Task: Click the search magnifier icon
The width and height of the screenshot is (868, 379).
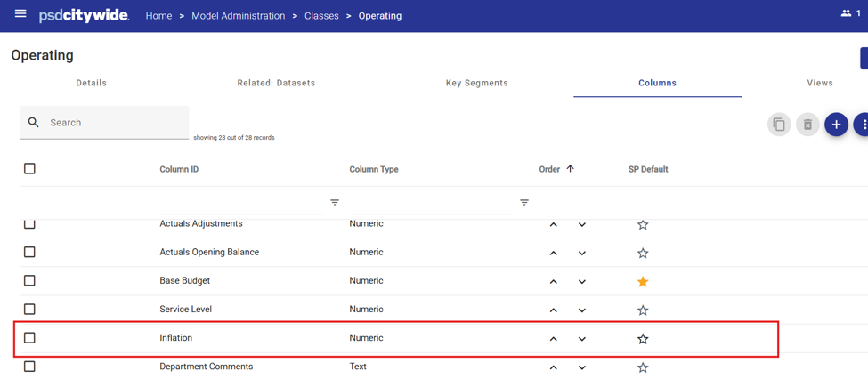Action: tap(34, 122)
